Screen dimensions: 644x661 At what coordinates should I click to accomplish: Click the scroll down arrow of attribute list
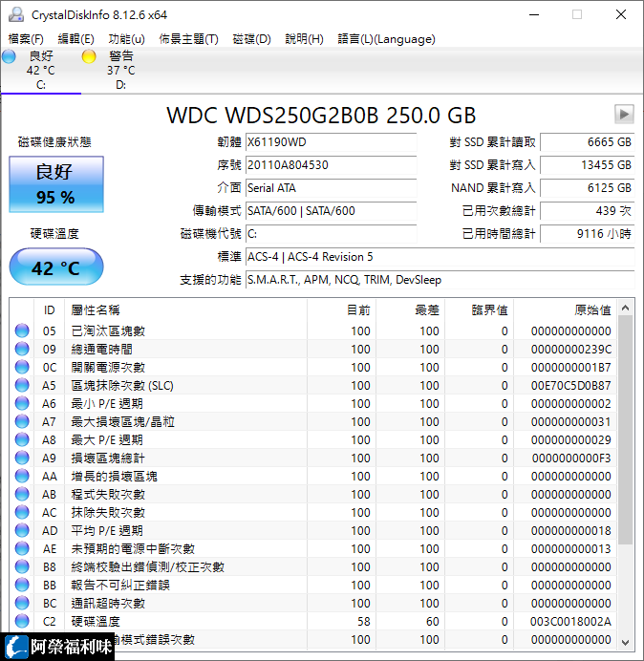click(626, 643)
